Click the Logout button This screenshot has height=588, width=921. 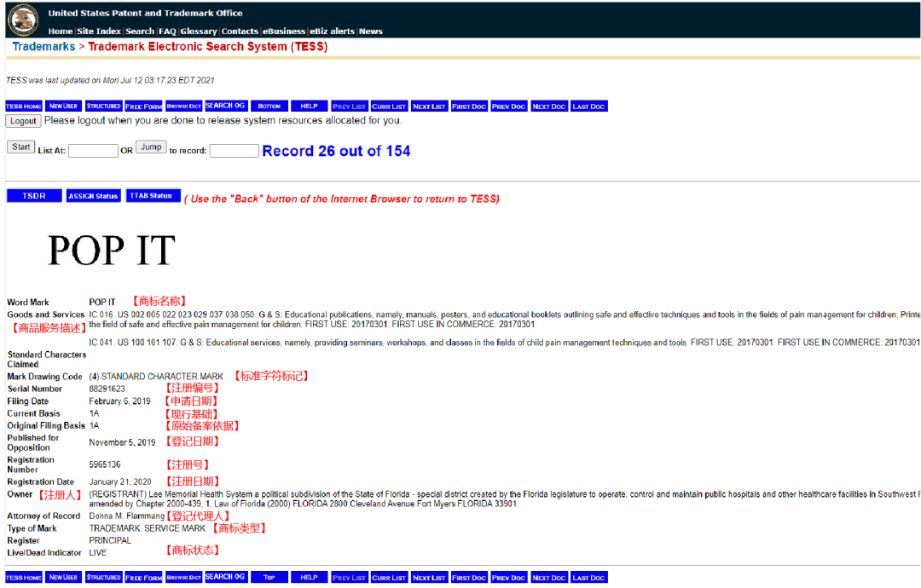tap(23, 121)
